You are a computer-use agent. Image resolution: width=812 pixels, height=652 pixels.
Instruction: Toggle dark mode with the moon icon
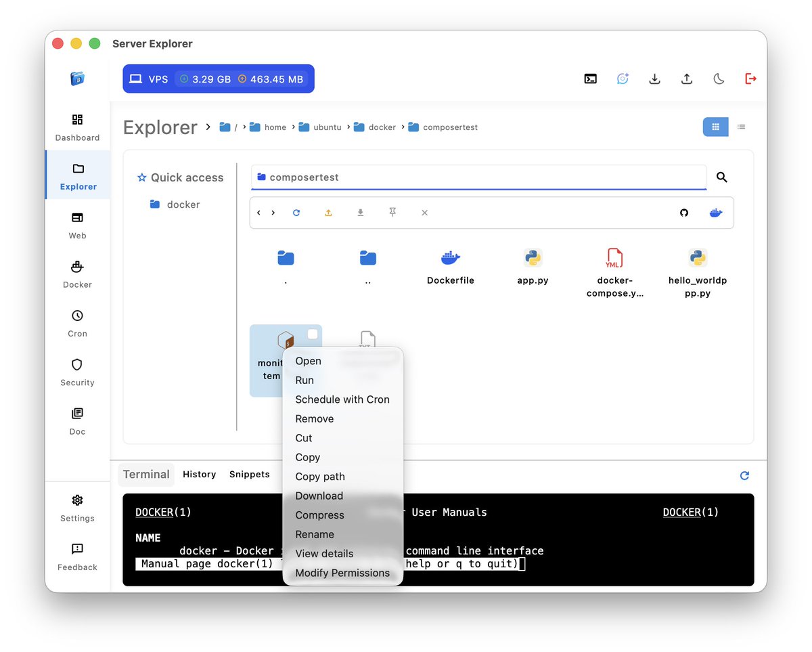pos(719,79)
